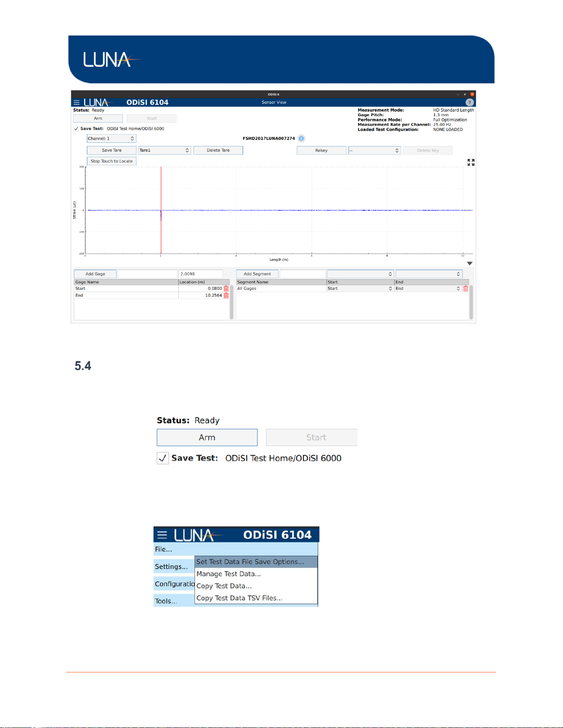Click the segment name field next to Add Segment
563x728 pixels.
303,274
